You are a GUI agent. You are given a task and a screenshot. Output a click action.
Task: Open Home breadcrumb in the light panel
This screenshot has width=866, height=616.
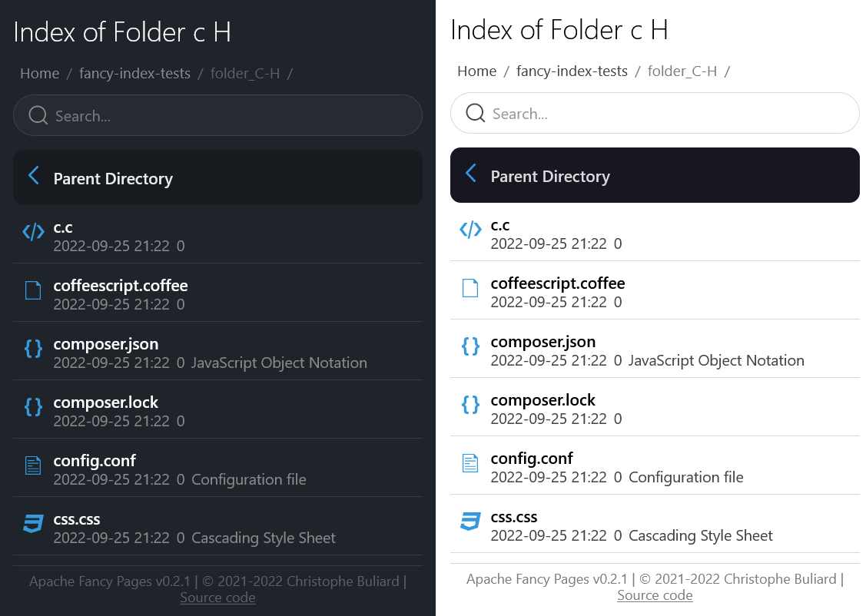(477, 71)
